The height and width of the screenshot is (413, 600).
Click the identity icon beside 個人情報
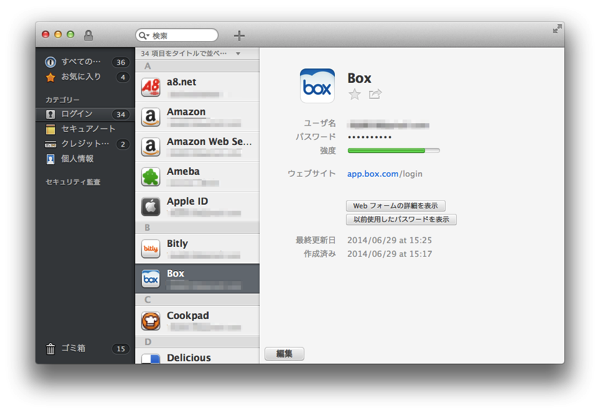coord(51,159)
